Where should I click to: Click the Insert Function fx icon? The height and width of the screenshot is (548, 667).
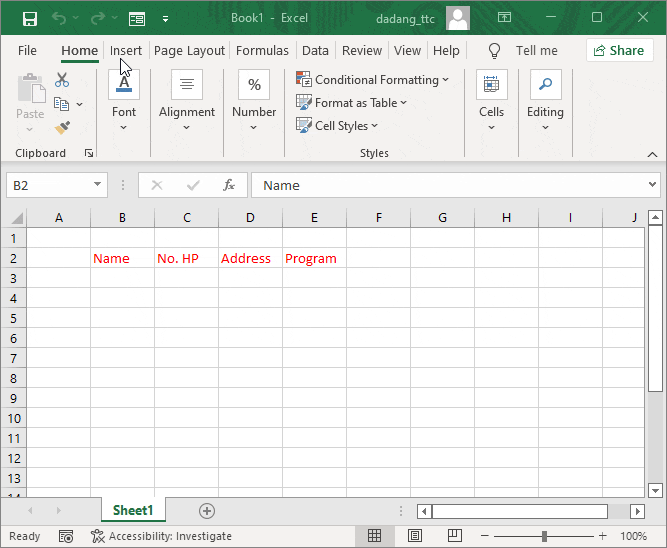229,185
